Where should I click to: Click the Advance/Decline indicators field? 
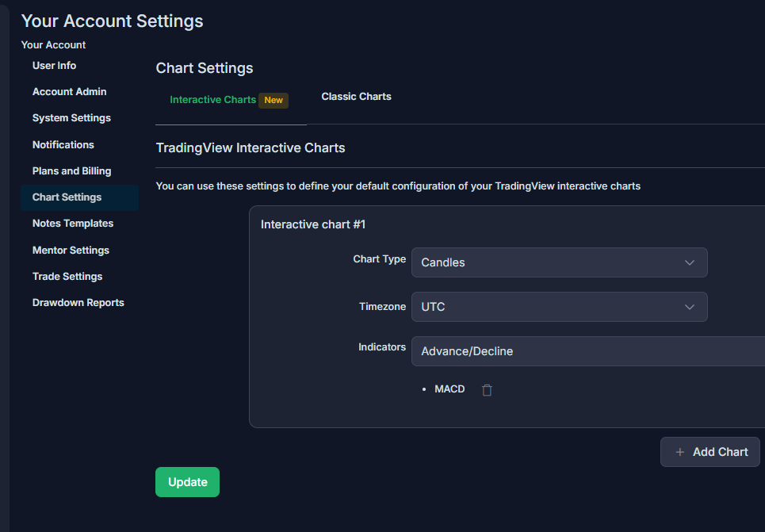point(588,351)
